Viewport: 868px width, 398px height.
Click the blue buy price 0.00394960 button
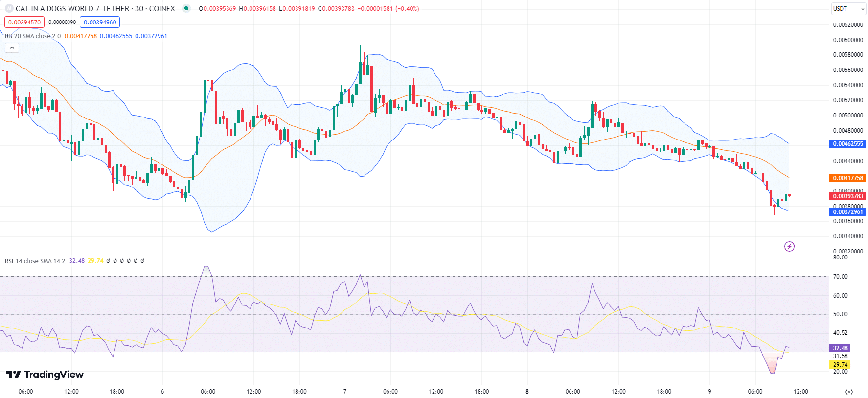tap(100, 22)
